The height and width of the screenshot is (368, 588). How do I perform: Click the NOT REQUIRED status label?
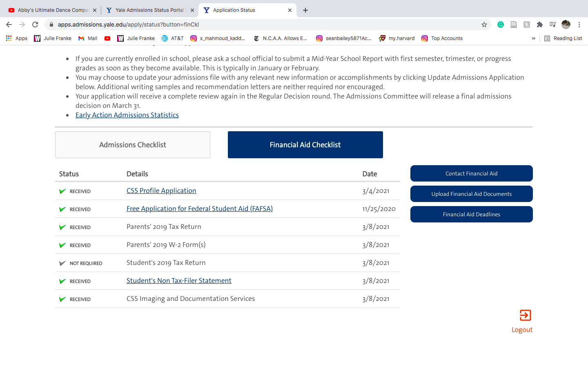point(86,263)
